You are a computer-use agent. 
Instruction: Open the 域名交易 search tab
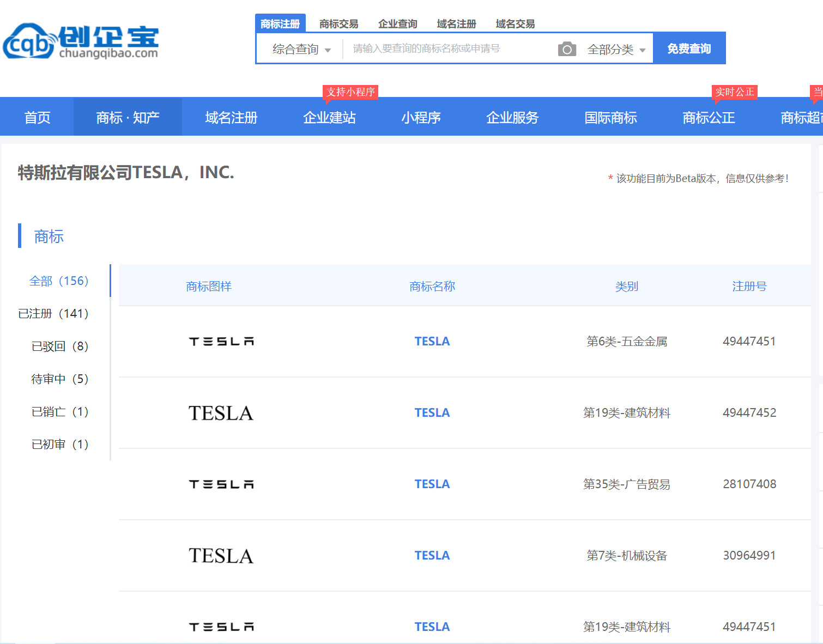coord(515,24)
